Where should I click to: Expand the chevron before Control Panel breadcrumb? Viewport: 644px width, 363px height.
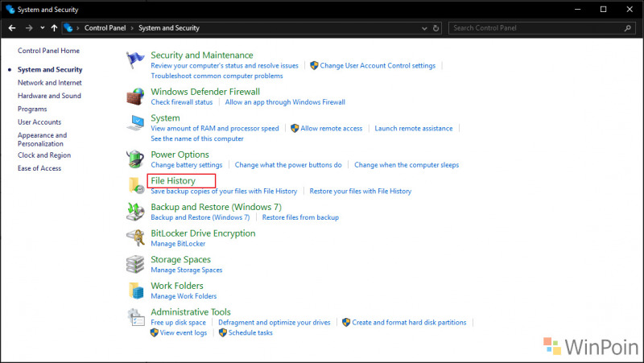pos(77,28)
